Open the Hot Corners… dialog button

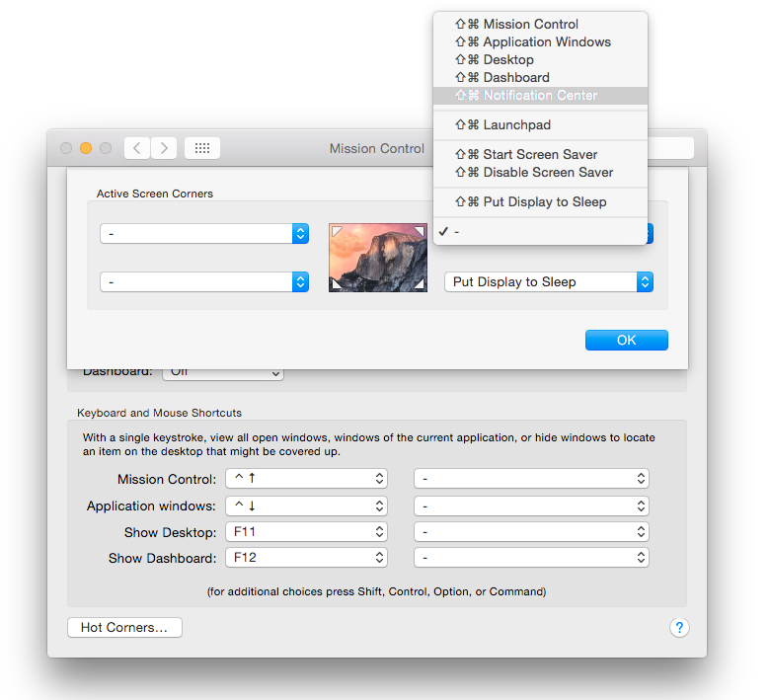click(x=124, y=627)
